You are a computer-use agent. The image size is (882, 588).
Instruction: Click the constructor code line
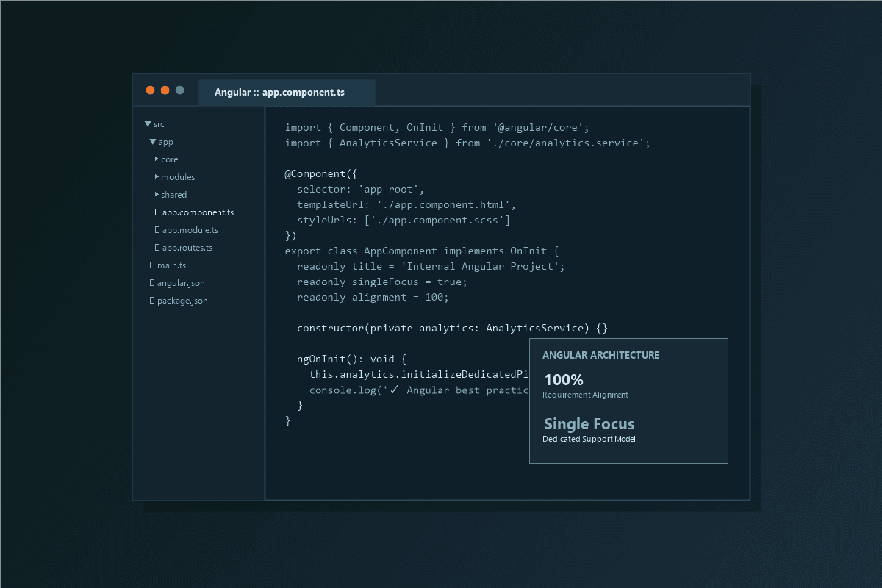452,328
